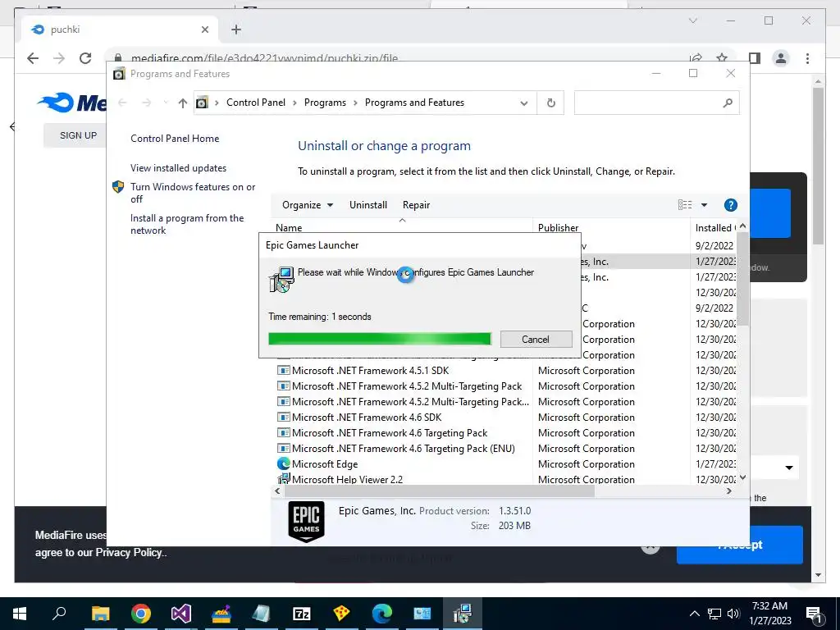
Task: Open Visual Studio from taskbar
Action: tap(181, 614)
